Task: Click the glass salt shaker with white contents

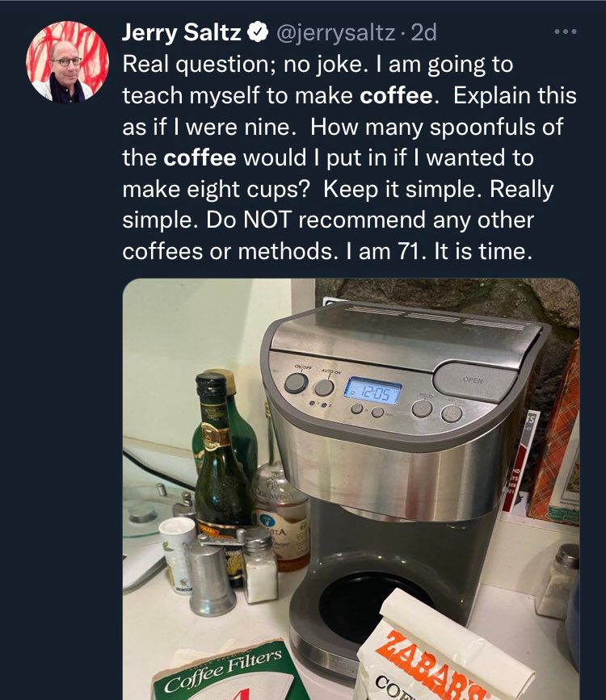Action: click(259, 567)
